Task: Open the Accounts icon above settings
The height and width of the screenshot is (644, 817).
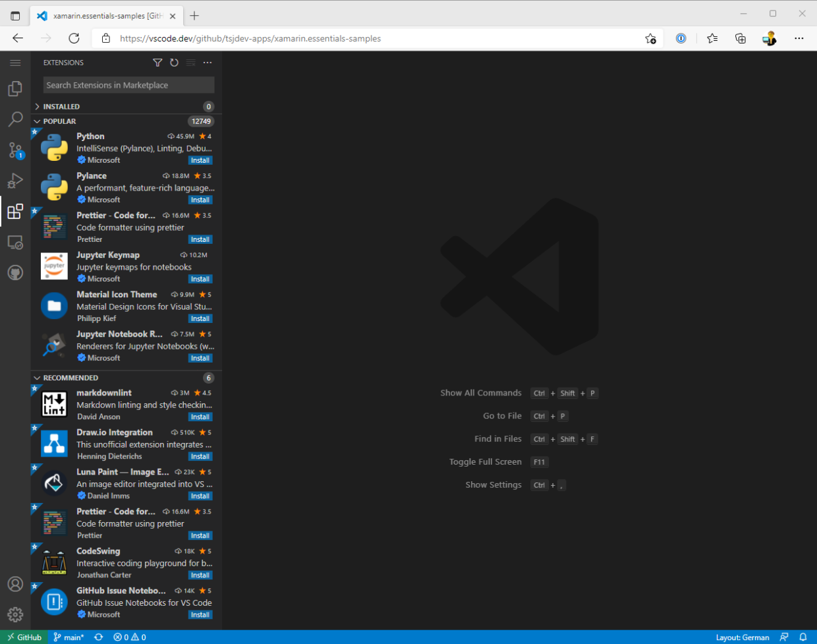Action: [14, 584]
